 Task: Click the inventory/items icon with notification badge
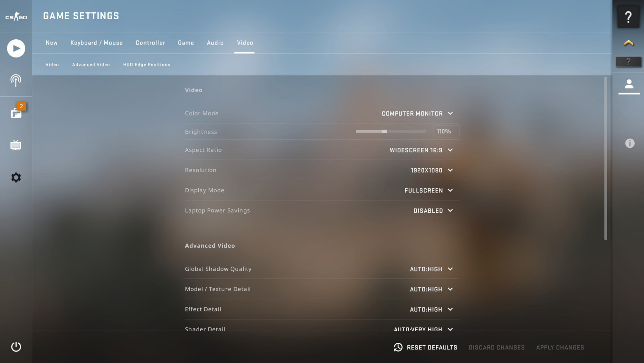pos(16,112)
